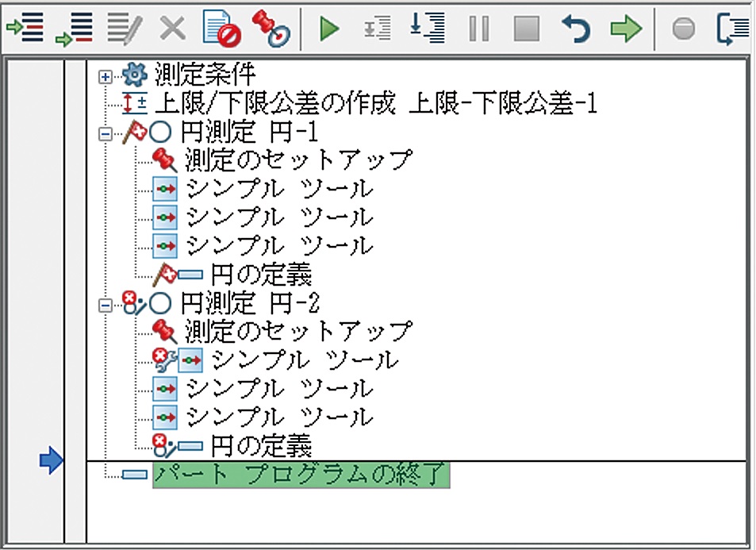Click the green Run program play icon
This screenshot has height=550, width=756.
click(x=329, y=29)
